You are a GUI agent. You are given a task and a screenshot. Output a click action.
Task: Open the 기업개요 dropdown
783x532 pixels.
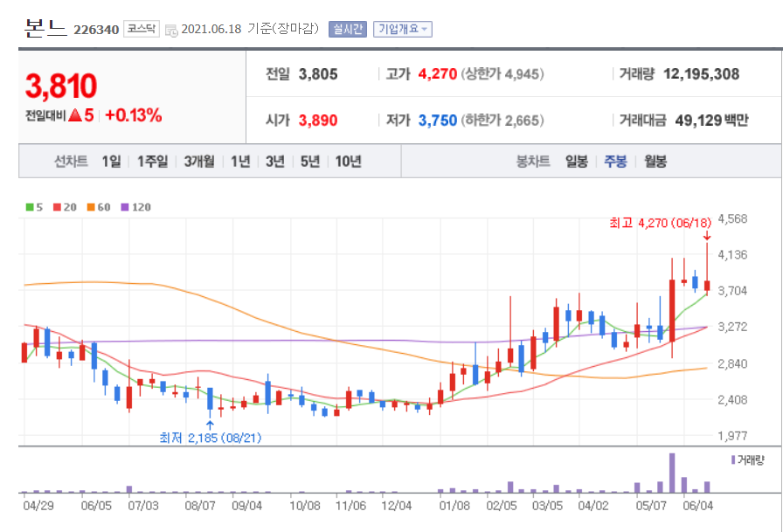pos(403,30)
